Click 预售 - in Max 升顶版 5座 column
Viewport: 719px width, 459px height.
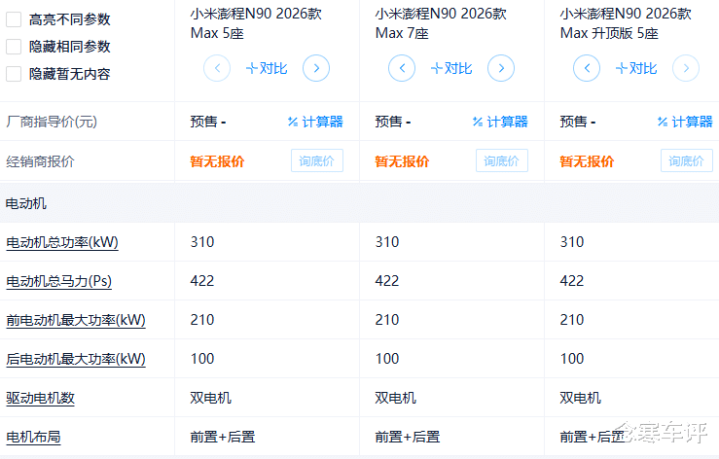(578, 122)
